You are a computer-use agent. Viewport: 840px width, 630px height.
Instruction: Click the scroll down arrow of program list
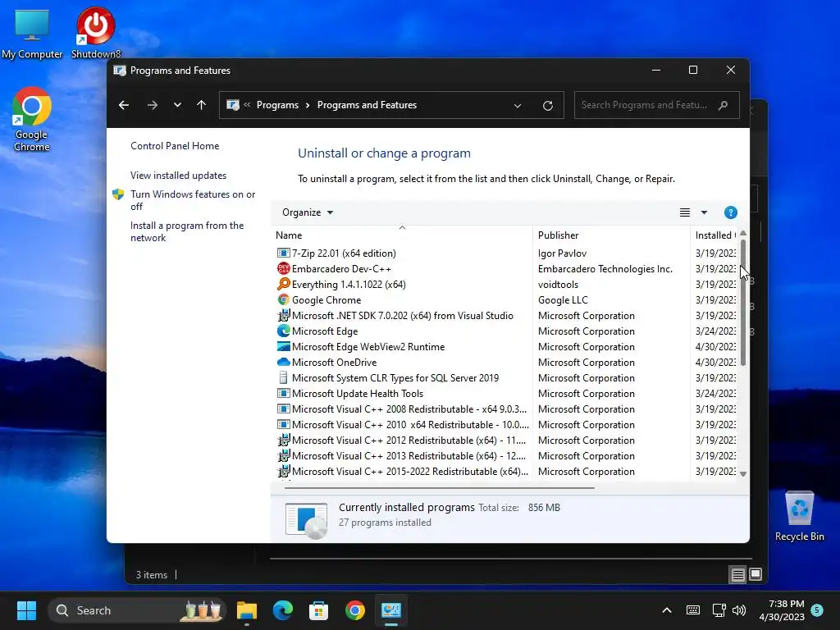pyautogui.click(x=743, y=473)
